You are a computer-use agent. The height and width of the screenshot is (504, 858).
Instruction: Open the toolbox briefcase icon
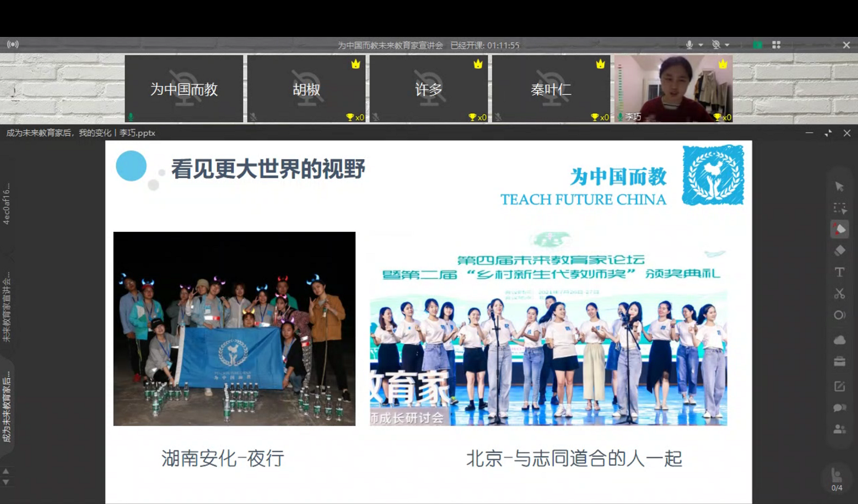click(840, 362)
